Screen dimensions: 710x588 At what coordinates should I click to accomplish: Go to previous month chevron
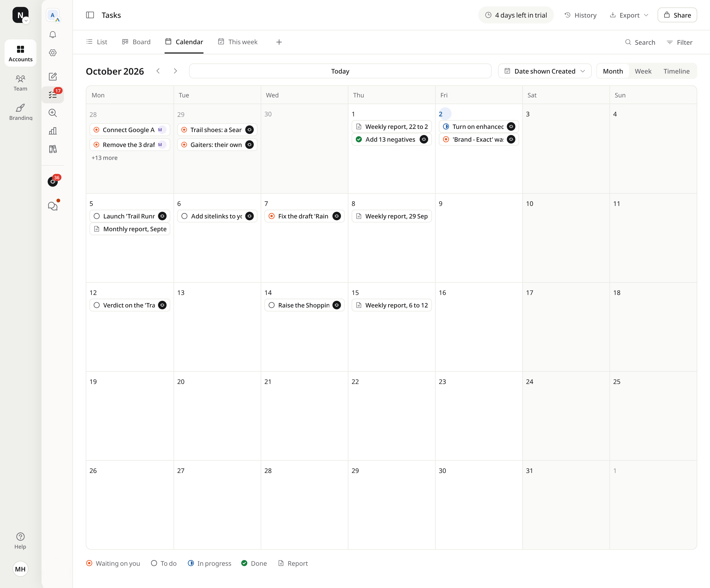coord(158,71)
